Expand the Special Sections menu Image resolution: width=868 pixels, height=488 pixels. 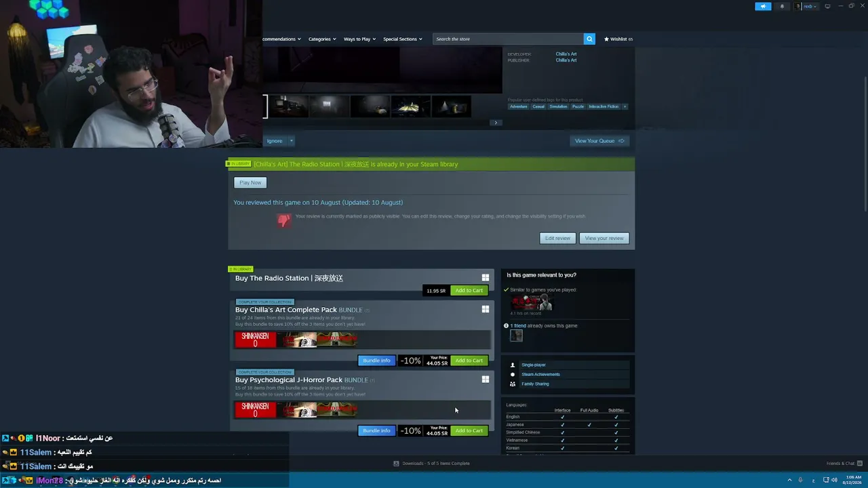[402, 39]
